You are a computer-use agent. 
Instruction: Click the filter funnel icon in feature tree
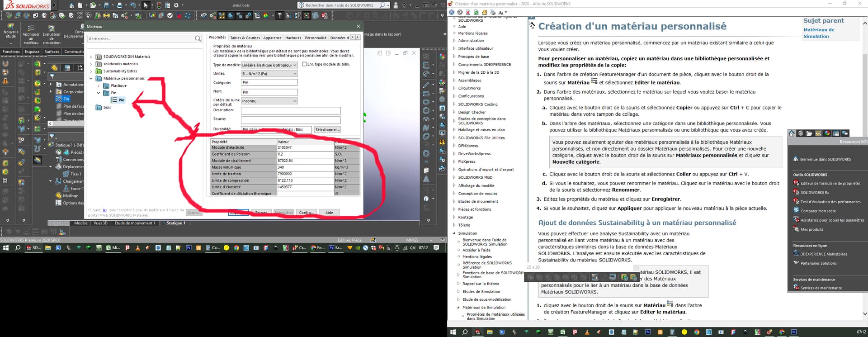(52, 76)
